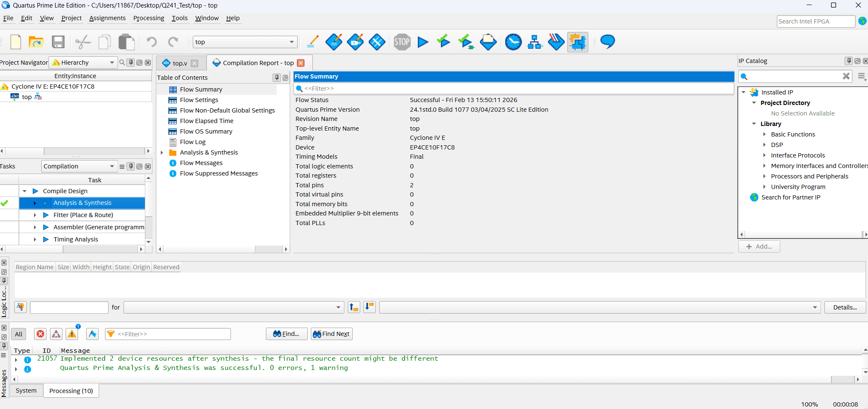Click the IP Catalog search field
The width and height of the screenshot is (868, 409).
pos(795,76)
